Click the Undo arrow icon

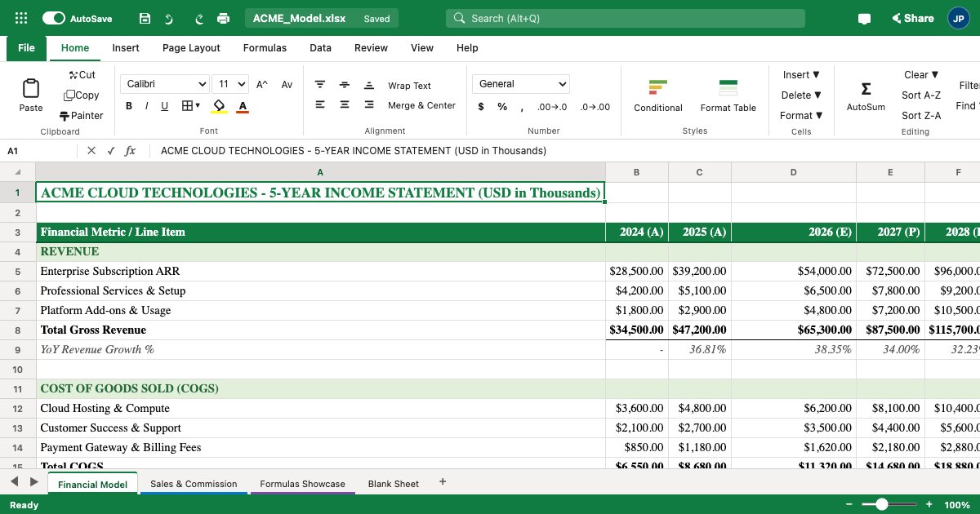pos(169,18)
